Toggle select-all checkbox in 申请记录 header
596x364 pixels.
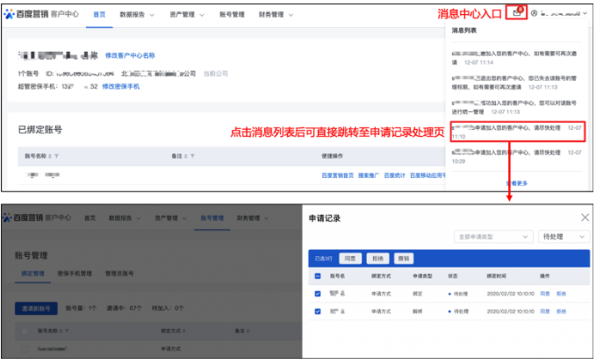pos(318,275)
